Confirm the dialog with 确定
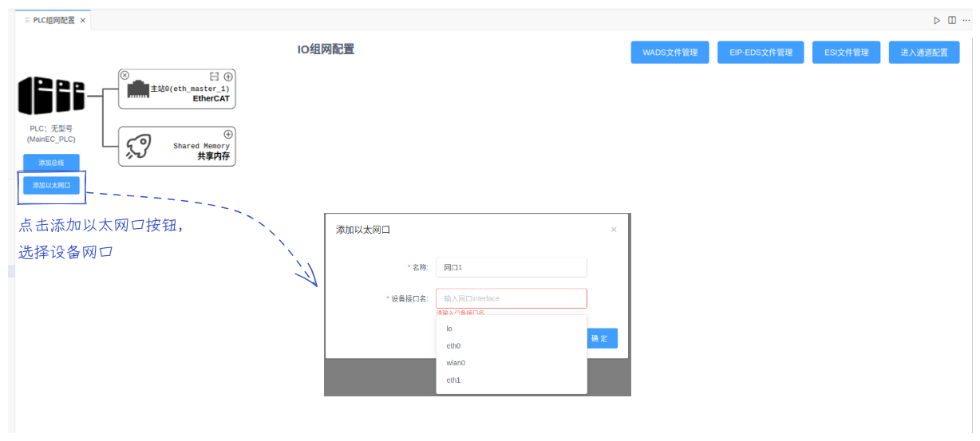 602,338
